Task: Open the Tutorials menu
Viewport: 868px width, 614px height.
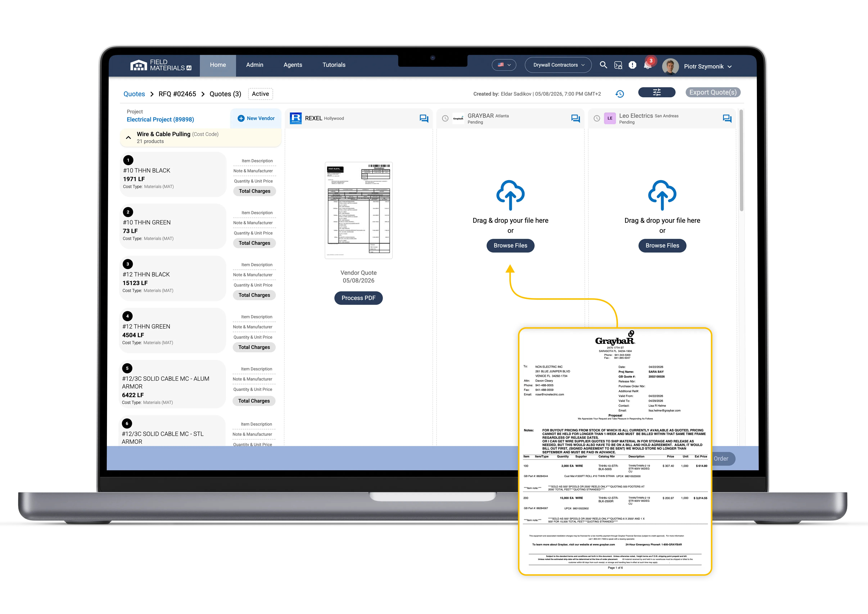Action: click(x=334, y=65)
